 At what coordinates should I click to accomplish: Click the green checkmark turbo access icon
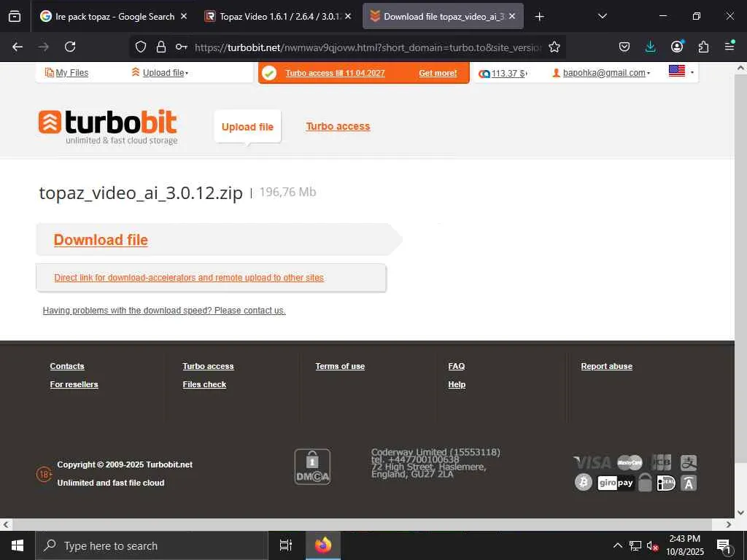pyautogui.click(x=269, y=74)
